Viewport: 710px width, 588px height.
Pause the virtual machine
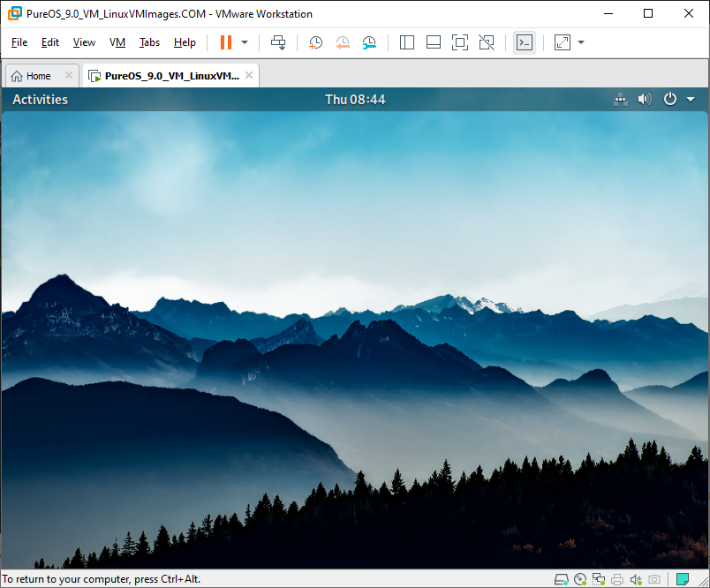pyautogui.click(x=226, y=42)
